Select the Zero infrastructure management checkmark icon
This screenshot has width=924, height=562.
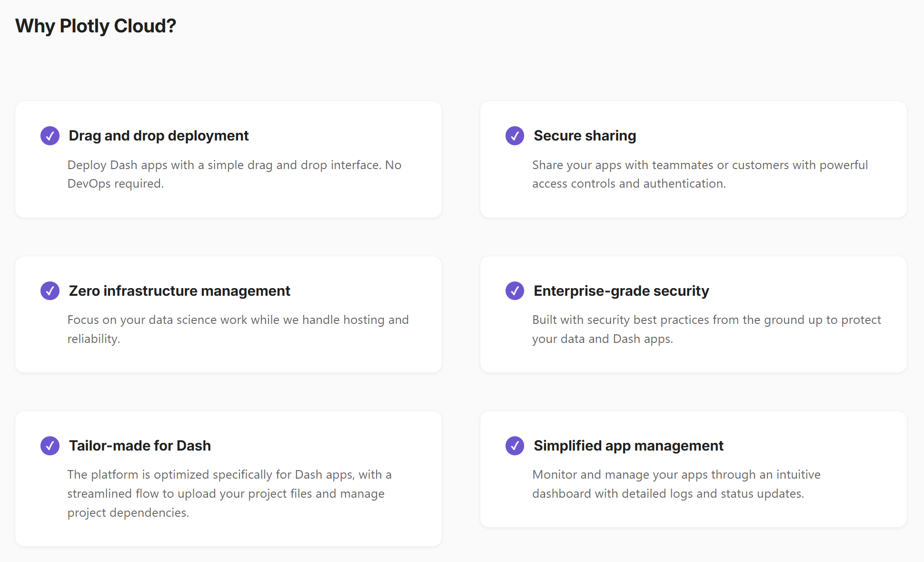pyautogui.click(x=50, y=291)
